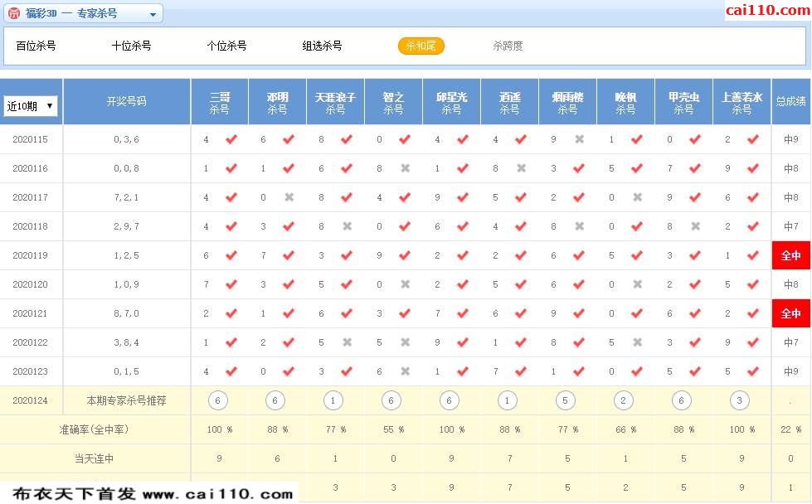Click the 天涯浪子 杀号 column header
Image resolution: width=812 pixels, height=504 pixels.
pos(336,103)
